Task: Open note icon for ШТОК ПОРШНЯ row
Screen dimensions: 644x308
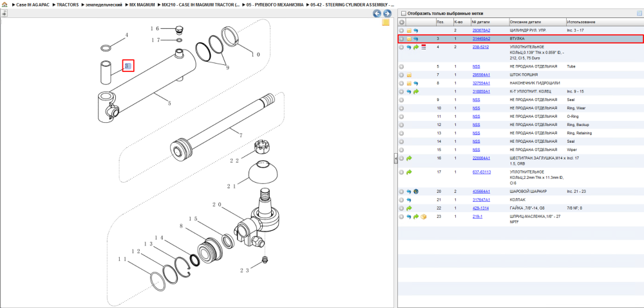Action: (x=409, y=75)
